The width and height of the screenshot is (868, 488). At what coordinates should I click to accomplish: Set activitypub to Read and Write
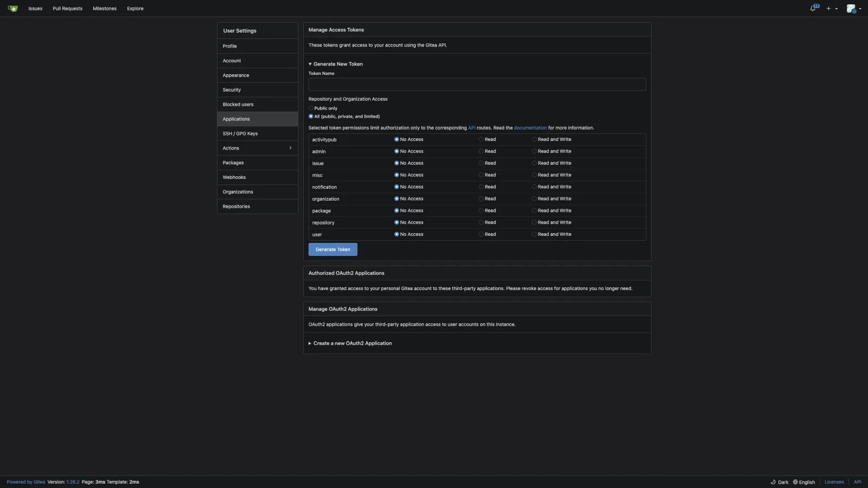[x=534, y=139]
